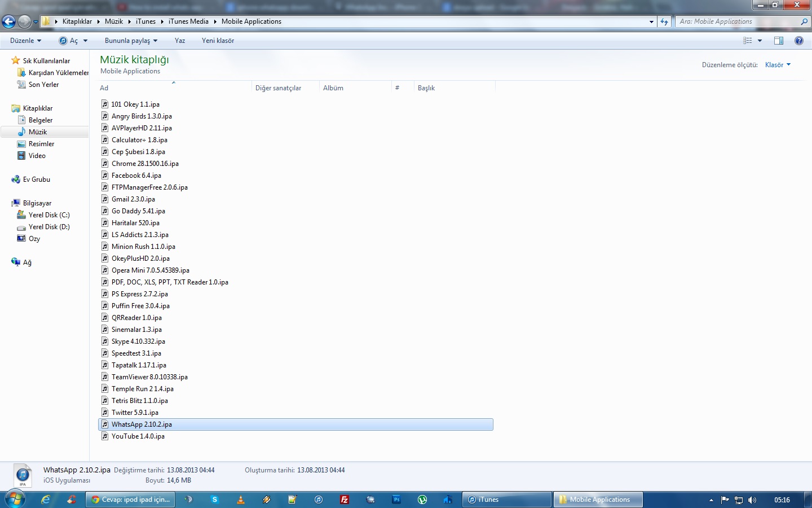Go back with the blue Back arrow

click(8, 21)
